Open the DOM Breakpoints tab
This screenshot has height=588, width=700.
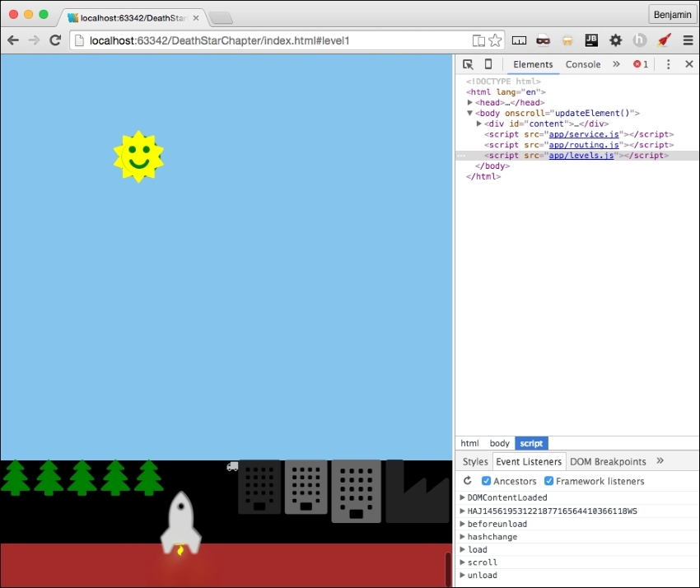(608, 461)
